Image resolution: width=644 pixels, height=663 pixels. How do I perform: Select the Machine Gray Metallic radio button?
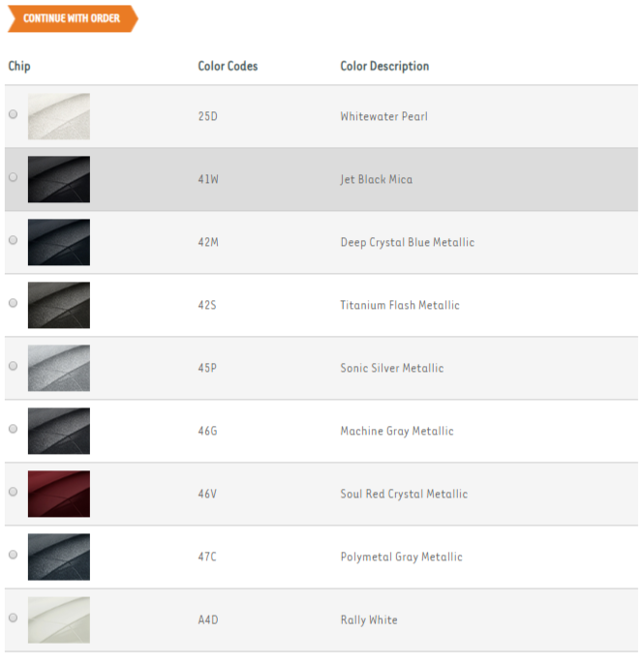point(13,429)
